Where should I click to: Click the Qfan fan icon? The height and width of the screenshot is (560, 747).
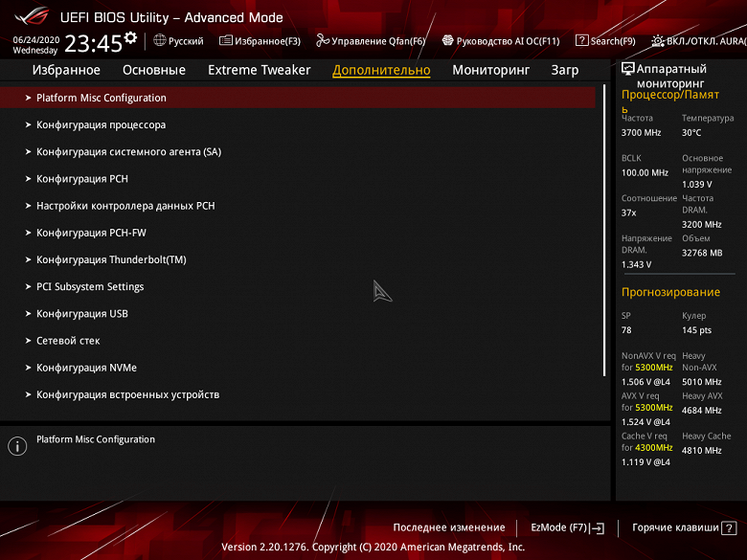click(323, 40)
